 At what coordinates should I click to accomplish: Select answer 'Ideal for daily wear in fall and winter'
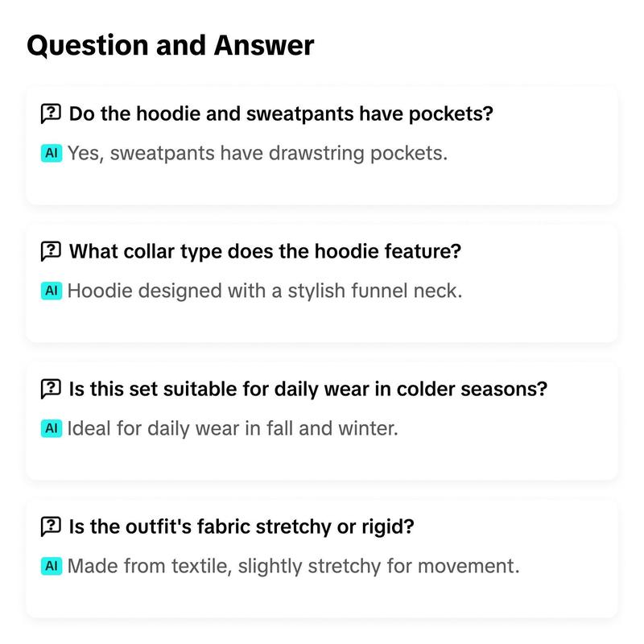click(x=233, y=428)
